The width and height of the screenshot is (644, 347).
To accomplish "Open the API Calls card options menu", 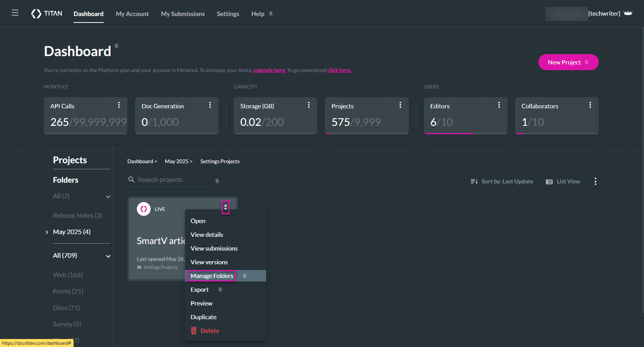I will click(119, 105).
